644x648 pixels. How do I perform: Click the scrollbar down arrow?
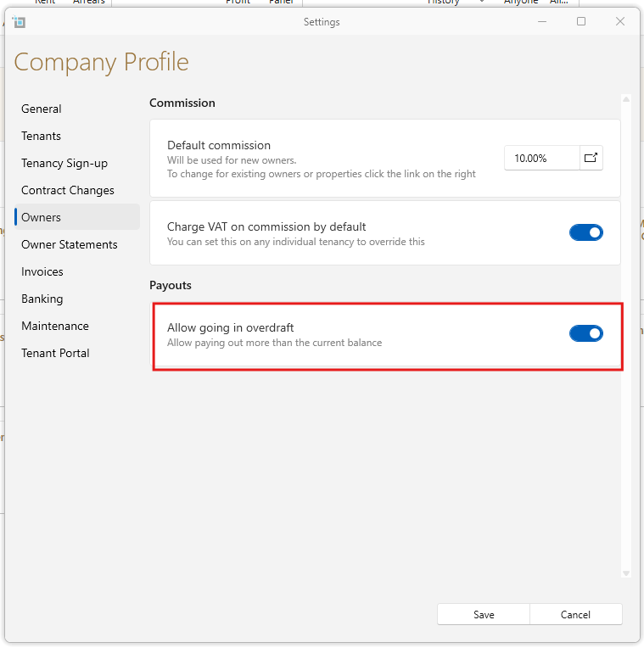click(x=626, y=573)
